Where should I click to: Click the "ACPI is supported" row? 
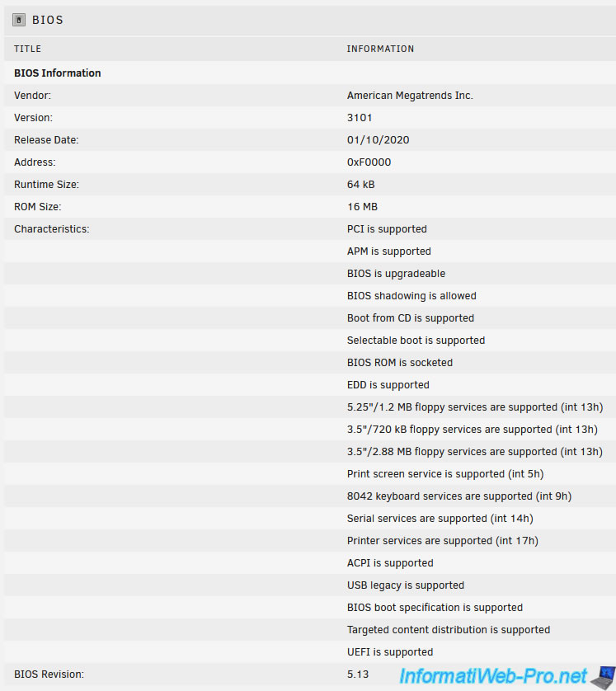pos(390,563)
